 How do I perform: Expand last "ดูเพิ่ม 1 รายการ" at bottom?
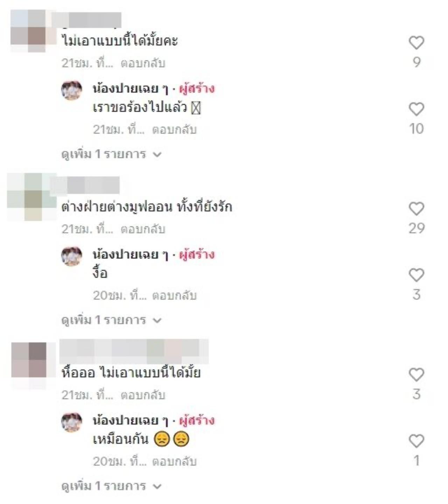[x=111, y=486]
